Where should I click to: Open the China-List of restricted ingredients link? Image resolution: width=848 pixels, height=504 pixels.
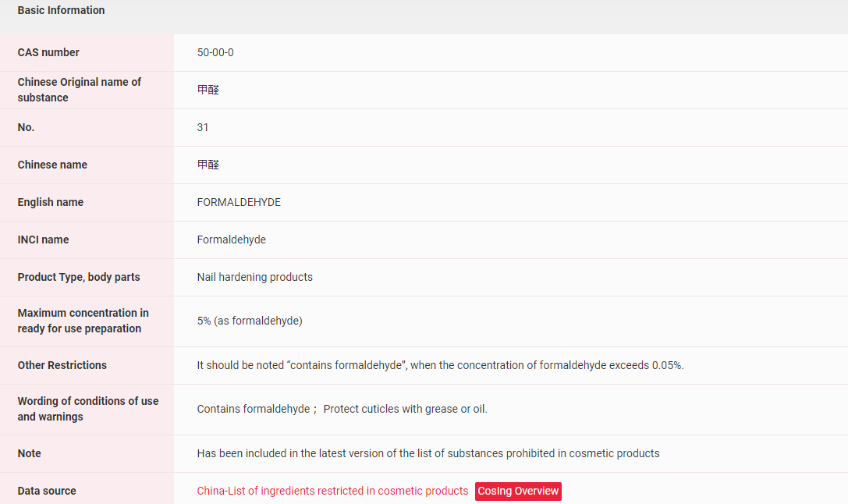coord(332,491)
